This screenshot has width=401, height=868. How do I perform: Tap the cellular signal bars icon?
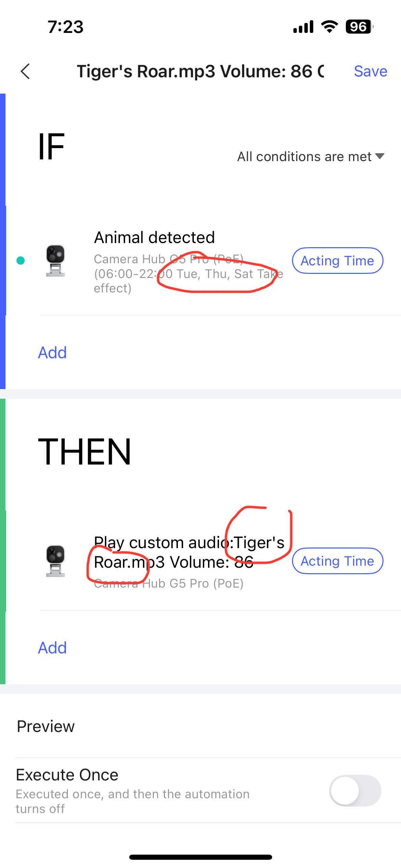[303, 27]
